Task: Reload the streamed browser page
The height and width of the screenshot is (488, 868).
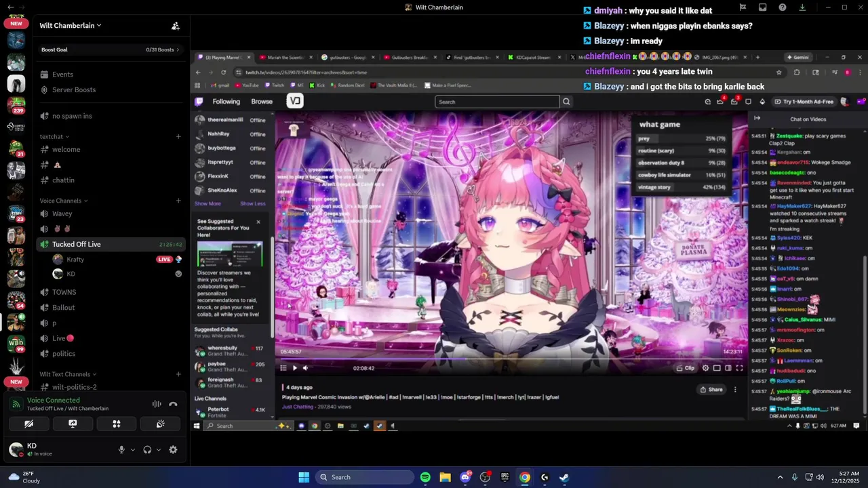Action: click(224, 72)
